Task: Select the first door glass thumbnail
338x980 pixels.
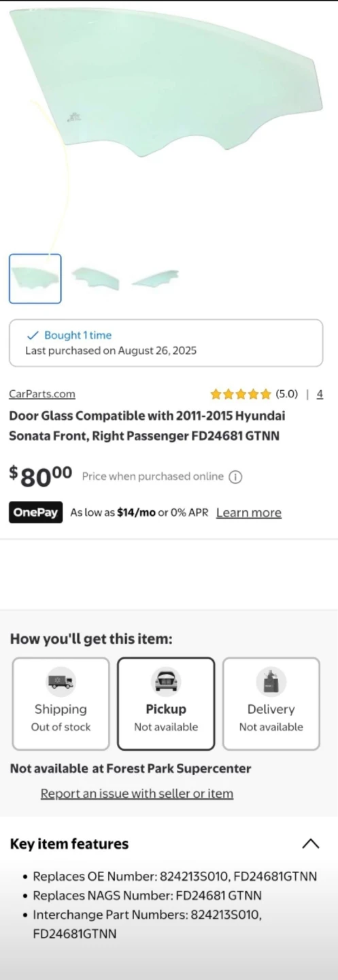Action: coord(35,278)
